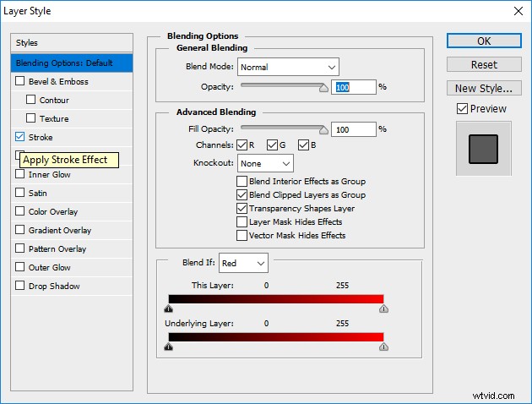The image size is (532, 404).
Task: Close the Layer Style dialog
Action: pos(518,11)
